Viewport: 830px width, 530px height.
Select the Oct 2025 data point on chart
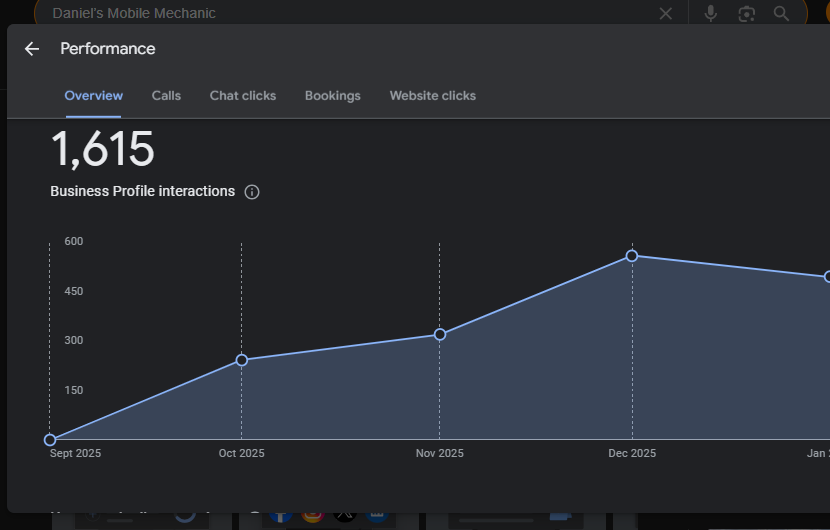coord(241,360)
